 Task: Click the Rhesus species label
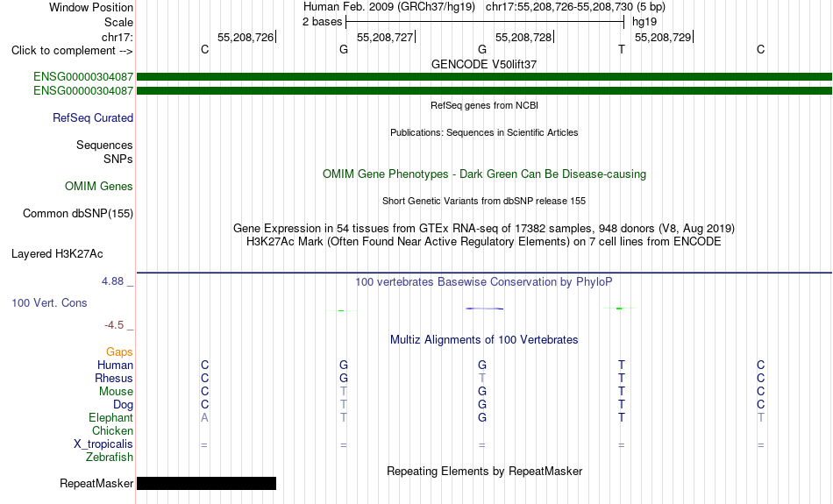click(114, 378)
